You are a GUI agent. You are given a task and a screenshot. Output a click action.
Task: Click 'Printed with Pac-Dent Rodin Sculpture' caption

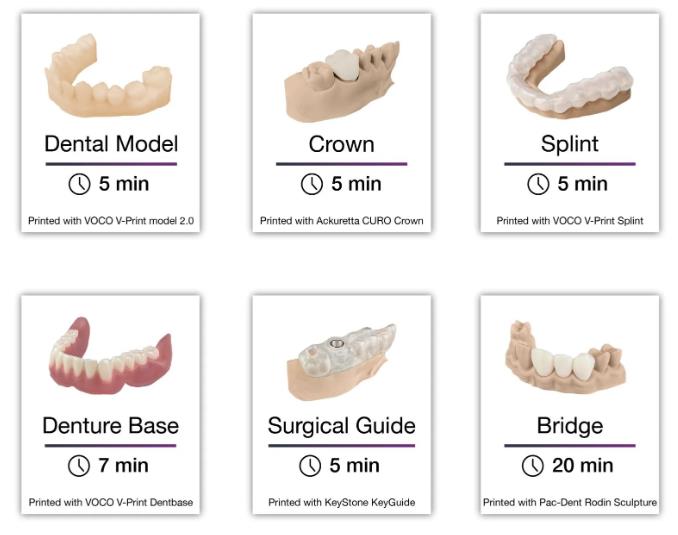569,502
